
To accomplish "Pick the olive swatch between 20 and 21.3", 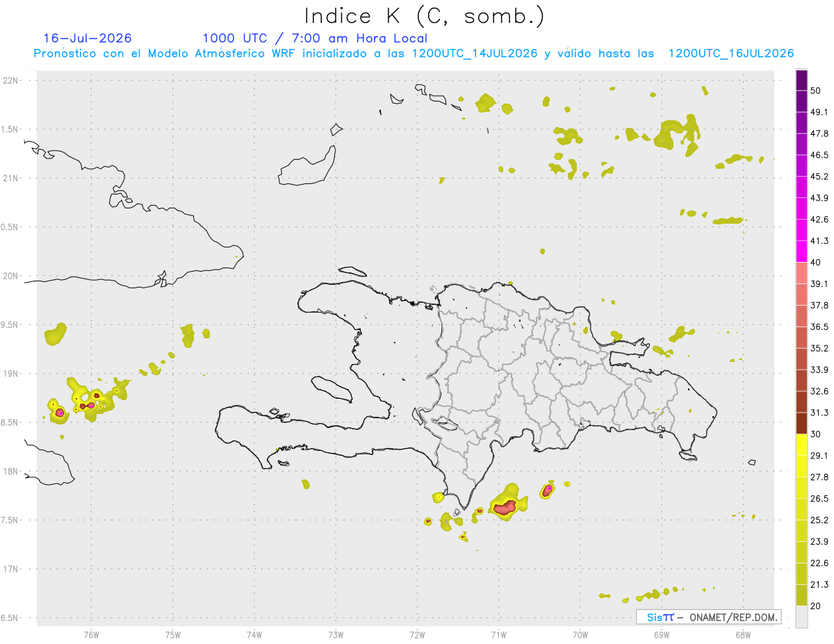I will pos(801,595).
